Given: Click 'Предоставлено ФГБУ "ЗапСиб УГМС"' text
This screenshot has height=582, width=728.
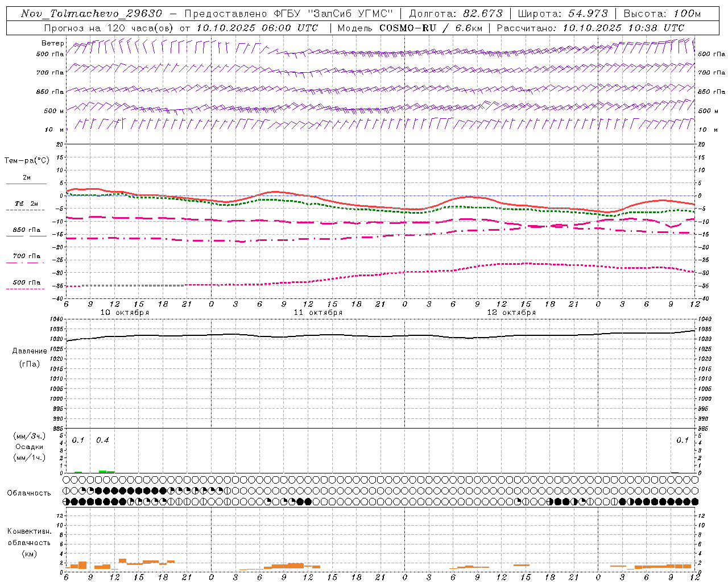Looking at the screenshot, I should pos(289,14).
